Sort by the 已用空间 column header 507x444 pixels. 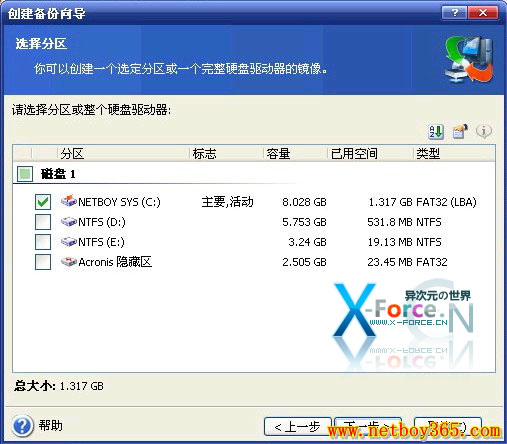tap(370, 154)
